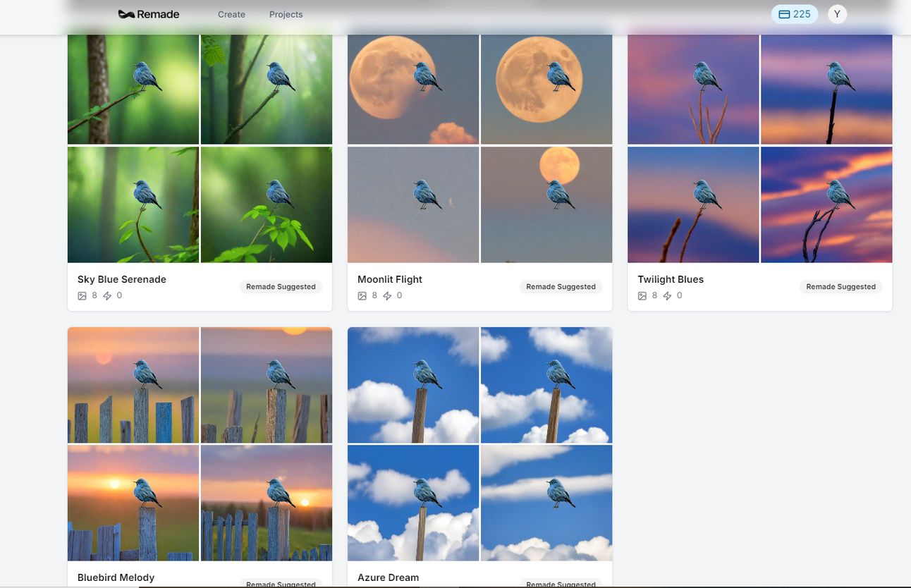This screenshot has height=588, width=911.
Task: Click lightning bolt icon under Twilight Blues
Action: coord(667,296)
